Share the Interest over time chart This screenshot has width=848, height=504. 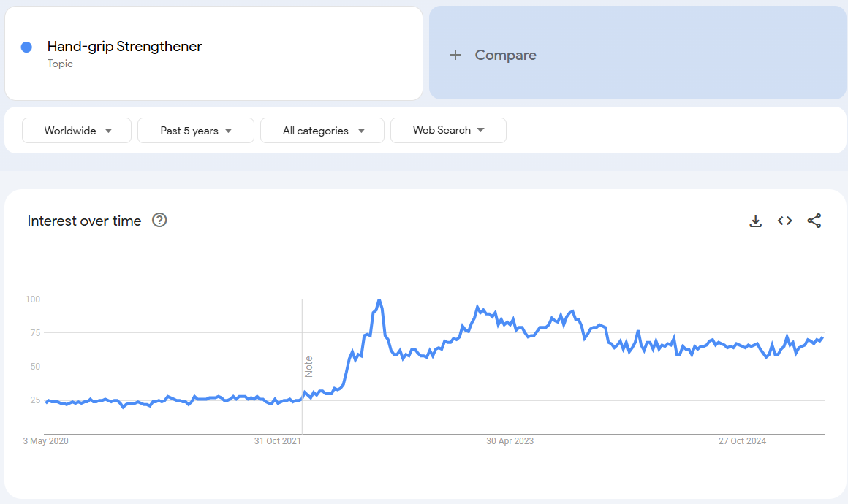[814, 221]
